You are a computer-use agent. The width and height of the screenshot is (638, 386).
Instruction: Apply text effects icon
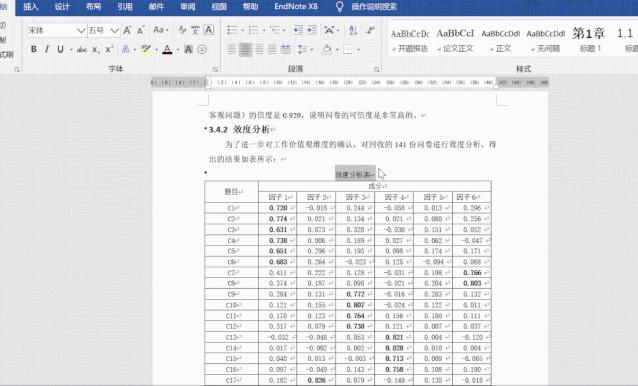coord(126,50)
